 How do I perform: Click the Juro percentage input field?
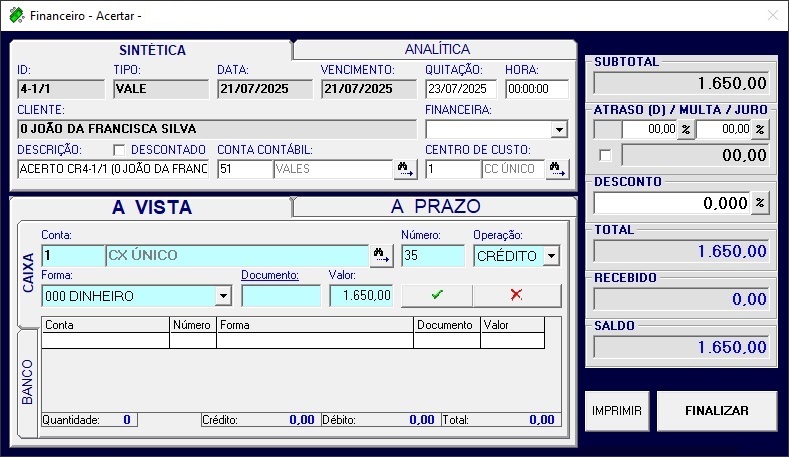[x=724, y=129]
